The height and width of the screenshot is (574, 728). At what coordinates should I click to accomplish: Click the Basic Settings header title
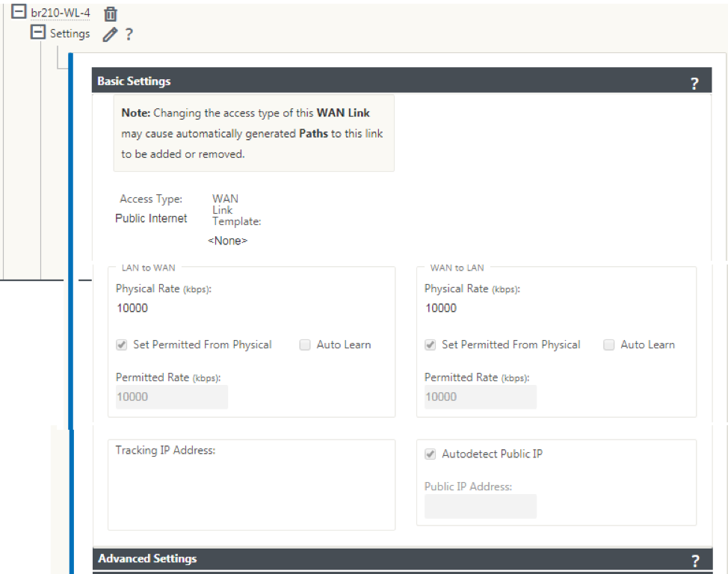tap(135, 81)
